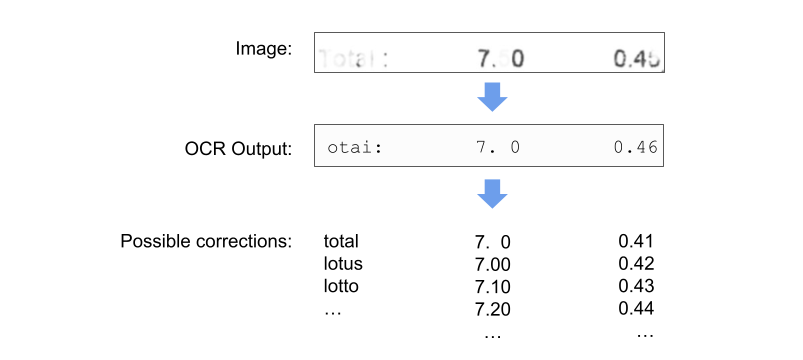Viewport: 803px width, 360px height.
Task: Select the 'lotus' correction
Action: (343, 264)
